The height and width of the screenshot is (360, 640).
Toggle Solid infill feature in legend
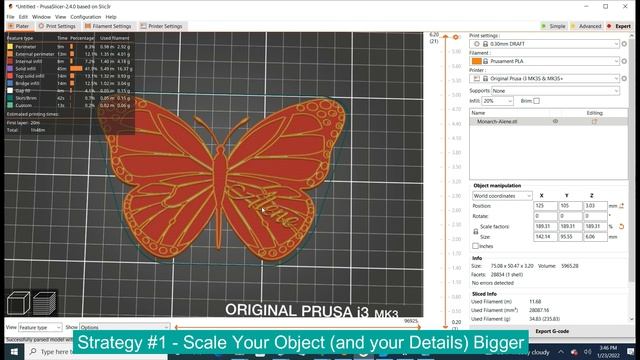tap(26, 69)
